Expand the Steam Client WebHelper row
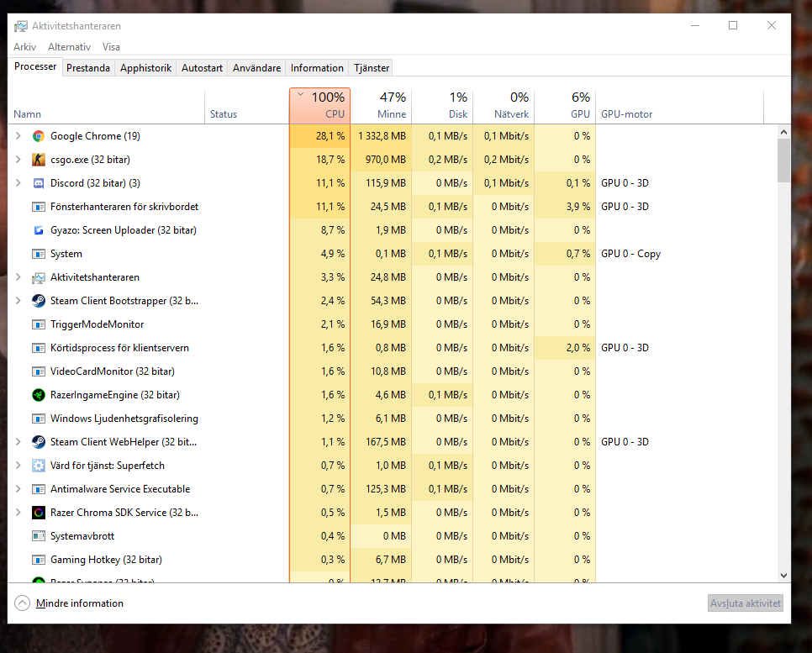The height and width of the screenshot is (653, 812). 18,442
